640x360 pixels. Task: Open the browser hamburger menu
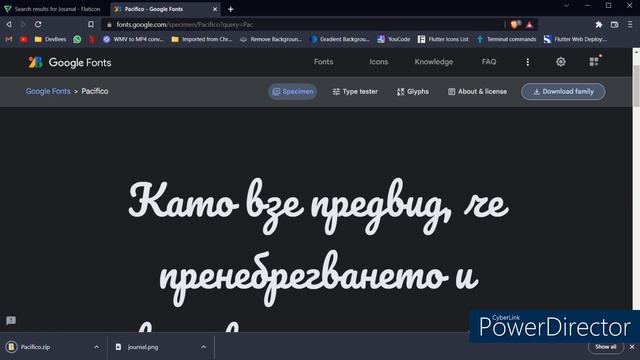630,24
